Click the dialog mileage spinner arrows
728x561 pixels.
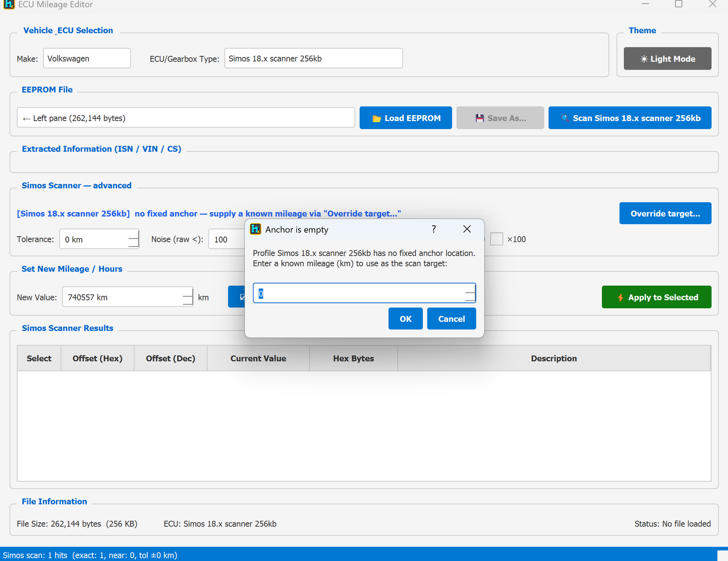pyautogui.click(x=470, y=293)
